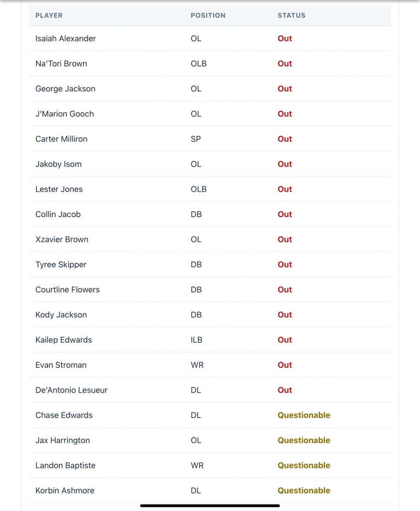Click the PLAYER column header
The height and width of the screenshot is (511, 420).
click(x=49, y=15)
